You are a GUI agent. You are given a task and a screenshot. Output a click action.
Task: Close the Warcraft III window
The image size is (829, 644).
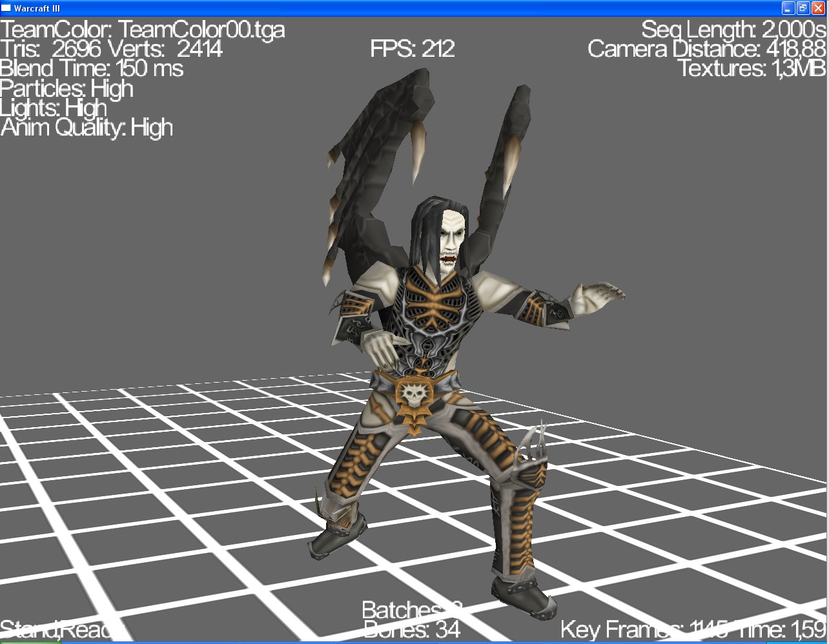click(x=818, y=8)
